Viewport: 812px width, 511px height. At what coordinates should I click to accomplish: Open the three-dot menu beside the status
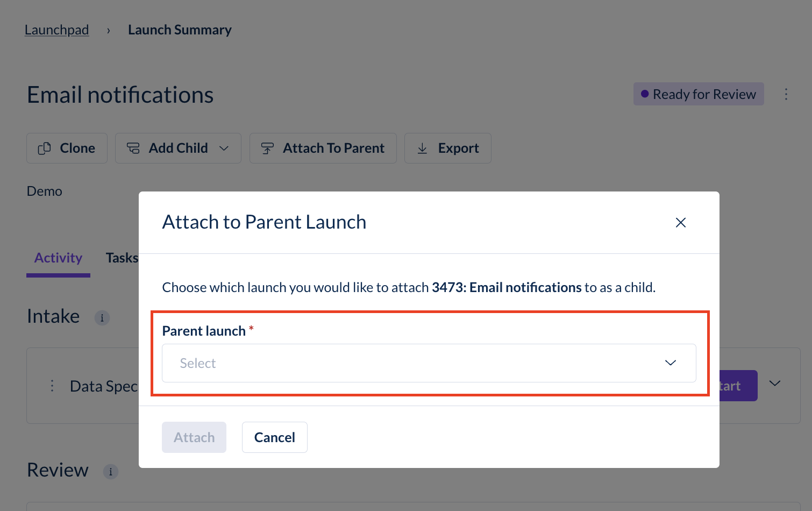point(786,94)
